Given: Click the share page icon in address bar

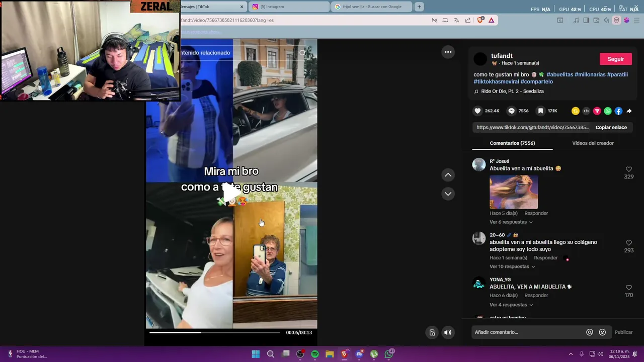Looking at the screenshot, I should coord(468,20).
